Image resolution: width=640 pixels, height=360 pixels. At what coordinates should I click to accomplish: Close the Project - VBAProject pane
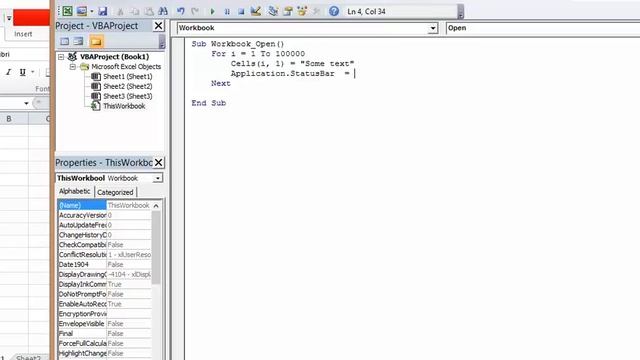[x=158, y=26]
